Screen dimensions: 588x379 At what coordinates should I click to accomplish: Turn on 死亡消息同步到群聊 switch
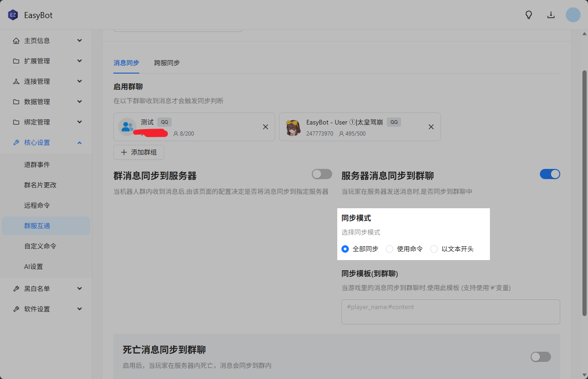pos(540,357)
